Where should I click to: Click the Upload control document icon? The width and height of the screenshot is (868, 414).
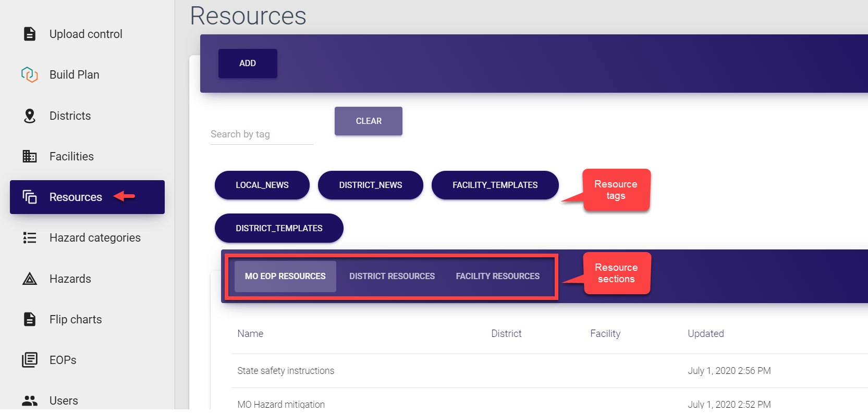point(30,34)
